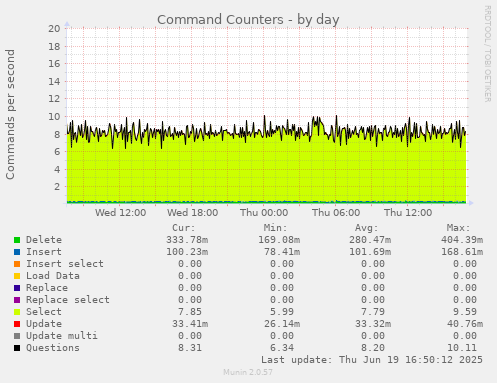Click the graph title Command Counters - by day

(x=248, y=20)
